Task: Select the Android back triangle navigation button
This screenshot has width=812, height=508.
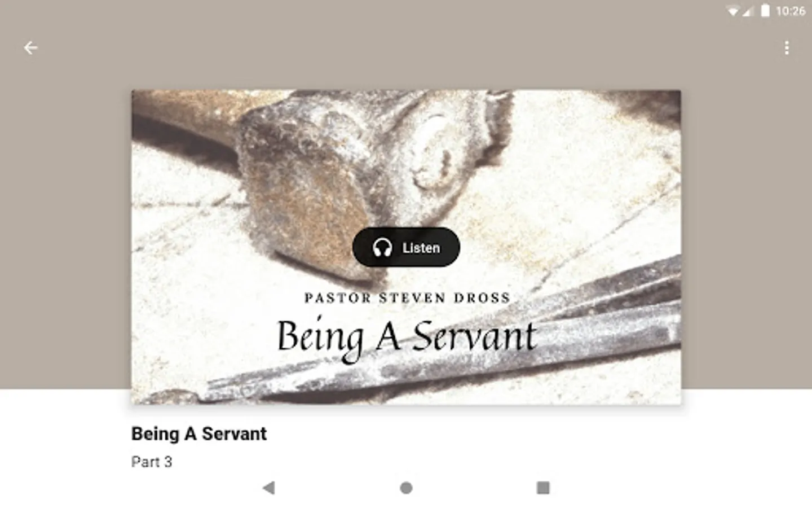Action: click(269, 488)
